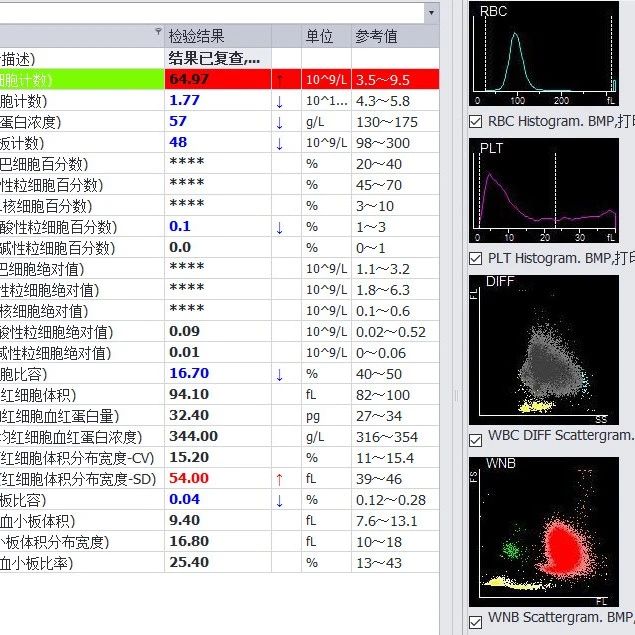Image resolution: width=635 pixels, height=635 pixels.
Task: Uncheck the RBC Histogram checkbox
Action: [476, 121]
